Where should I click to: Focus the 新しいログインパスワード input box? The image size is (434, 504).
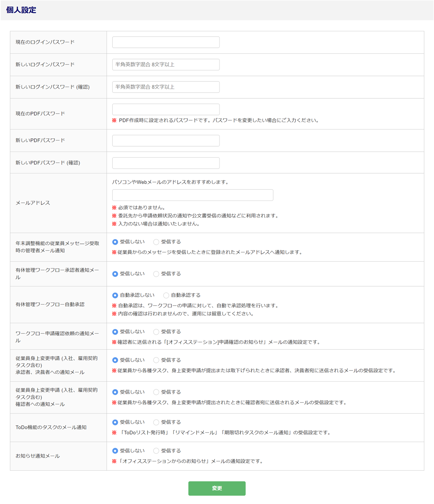pos(166,65)
